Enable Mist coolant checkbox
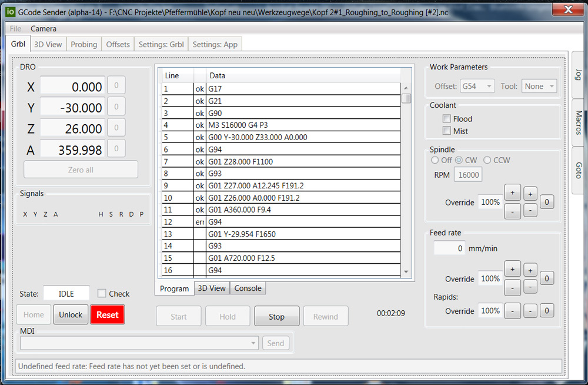The width and height of the screenshot is (588, 385). click(447, 131)
